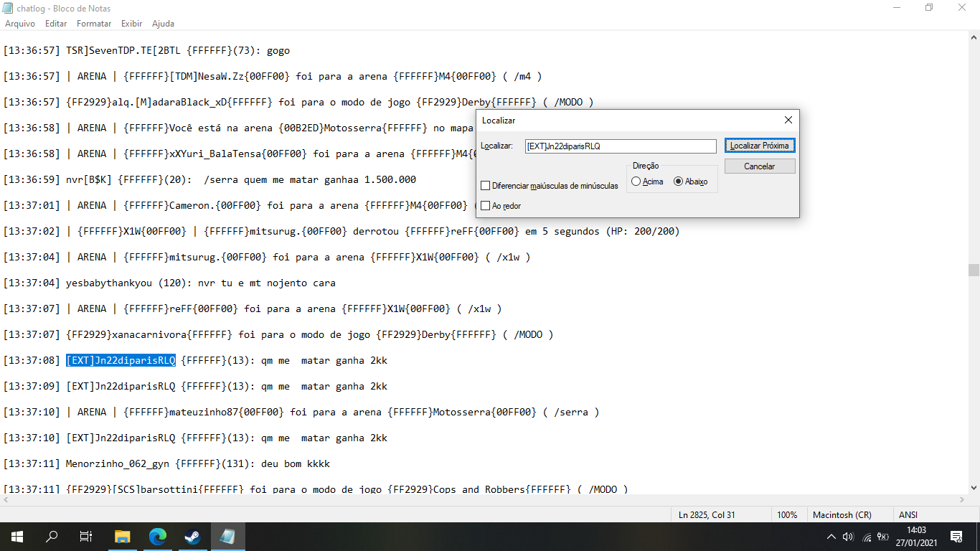Open Microsoft Edge from taskbar
Image resolution: width=980 pixels, height=551 pixels.
pyautogui.click(x=158, y=537)
